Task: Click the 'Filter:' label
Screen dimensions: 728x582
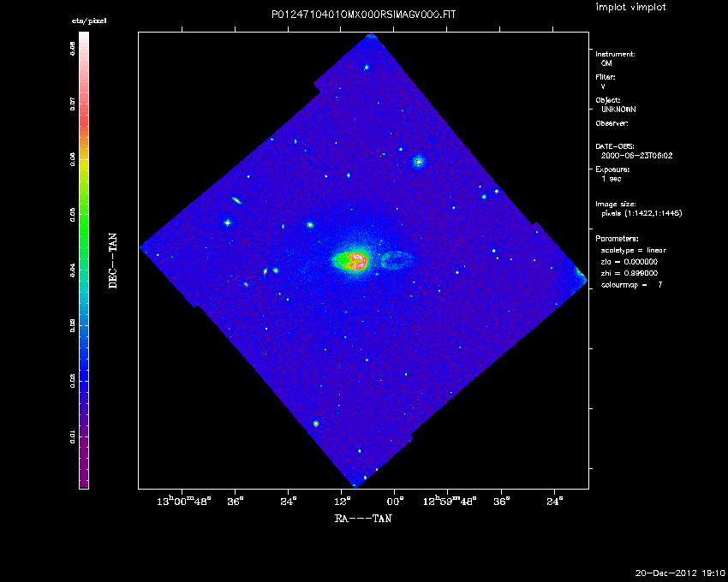Action: 606,77
